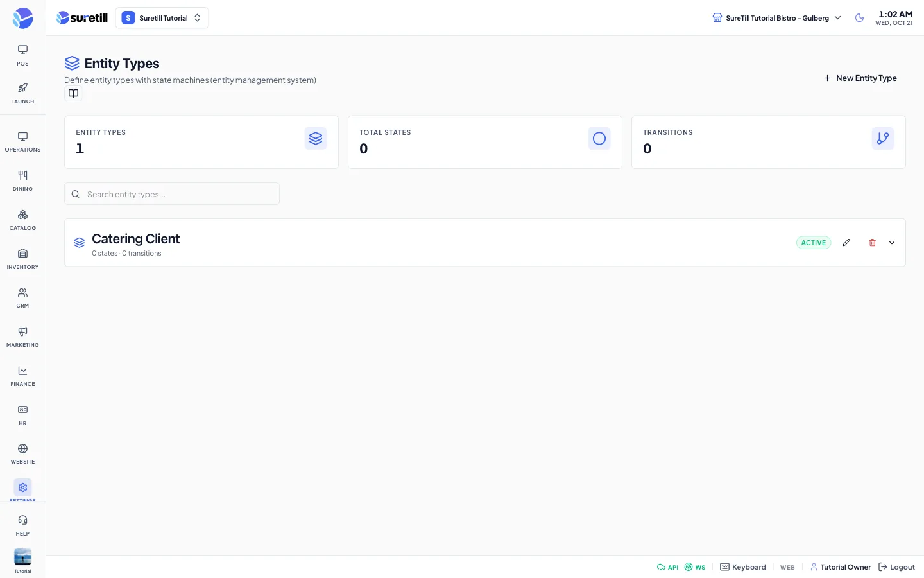Click the Transitions branch icon
Viewport: 924px width, 578px height.
tap(883, 138)
